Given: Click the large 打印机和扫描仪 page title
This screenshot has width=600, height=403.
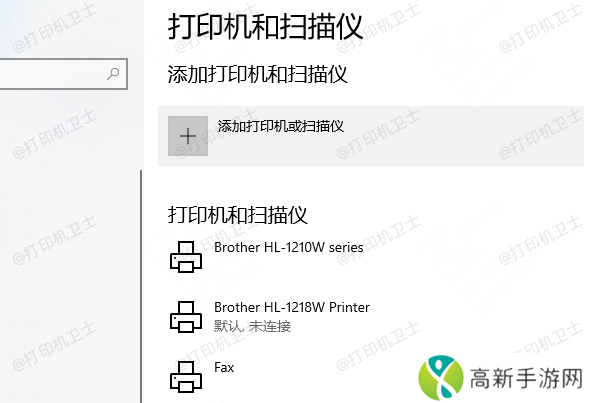Looking at the screenshot, I should 265,26.
